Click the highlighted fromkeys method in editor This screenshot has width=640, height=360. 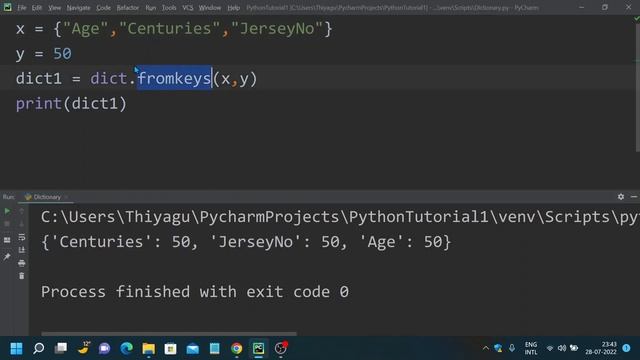[174, 78]
